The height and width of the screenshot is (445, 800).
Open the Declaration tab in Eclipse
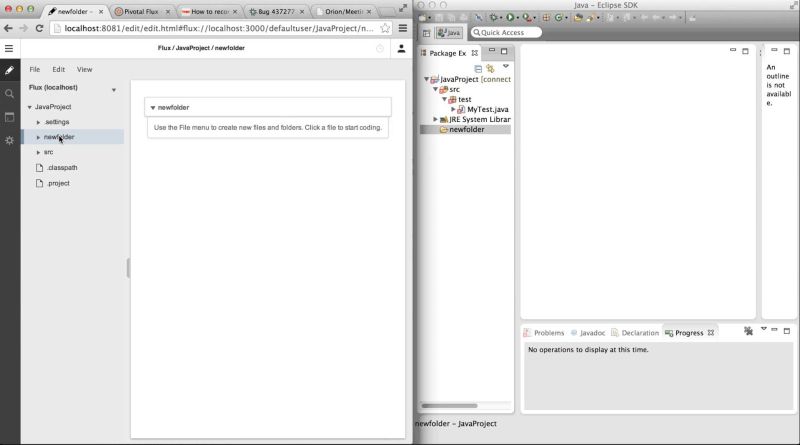[635, 333]
